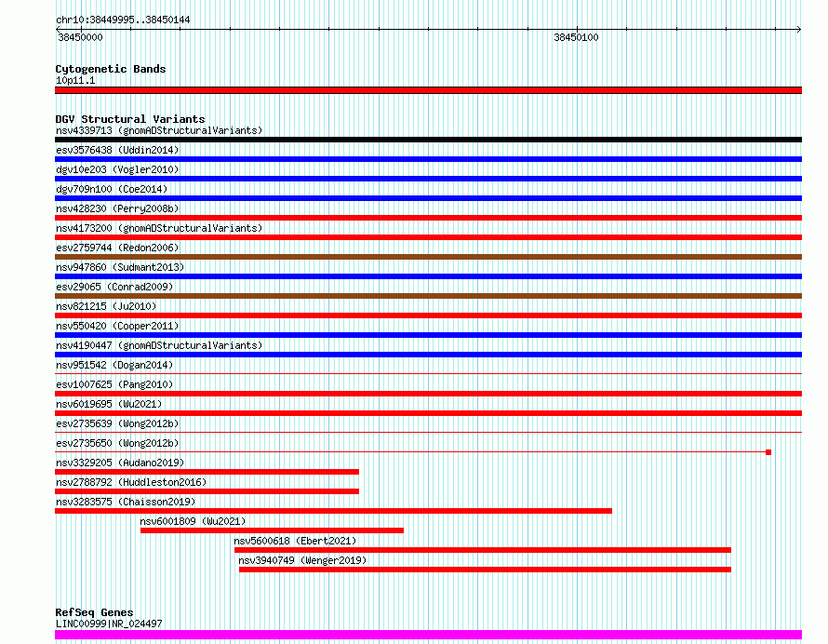This screenshot has width=828, height=644.
Task: Open nsv428230 (Perry2008b) variant label
Action: click(117, 208)
